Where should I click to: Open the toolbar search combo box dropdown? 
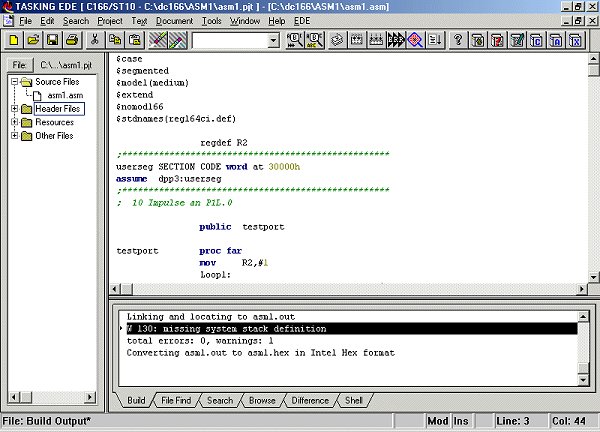click(274, 41)
